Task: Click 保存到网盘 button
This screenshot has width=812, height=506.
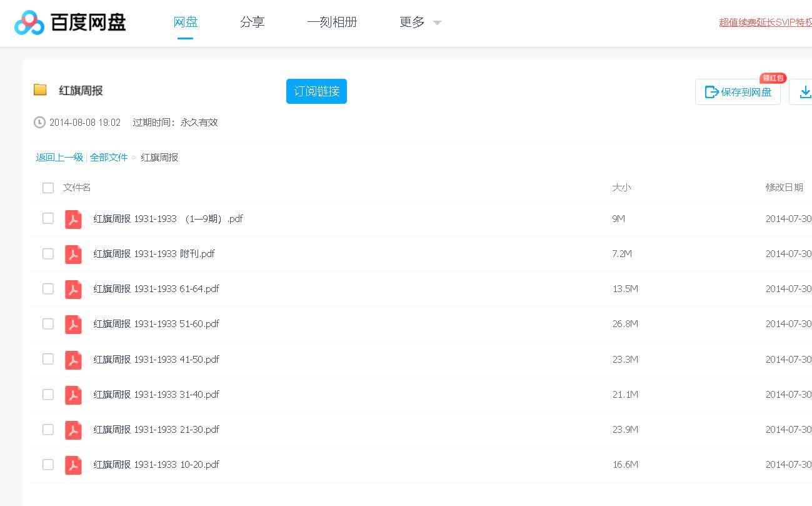Action: (738, 93)
